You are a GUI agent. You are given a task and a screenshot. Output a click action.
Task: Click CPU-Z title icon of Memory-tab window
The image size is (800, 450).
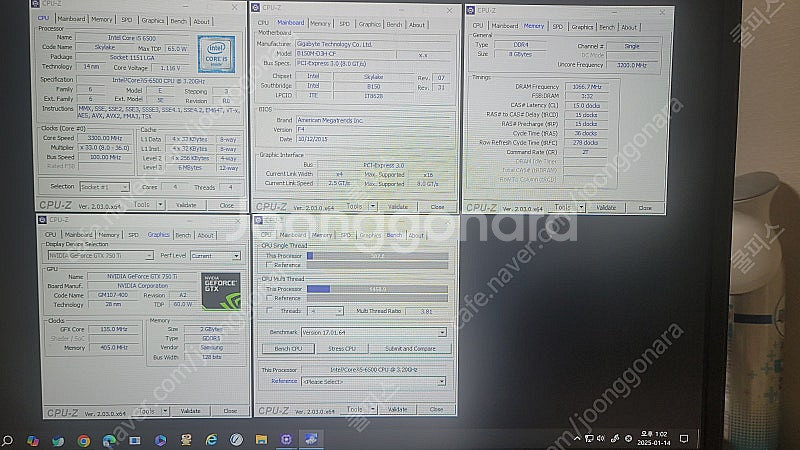pyautogui.click(x=471, y=10)
